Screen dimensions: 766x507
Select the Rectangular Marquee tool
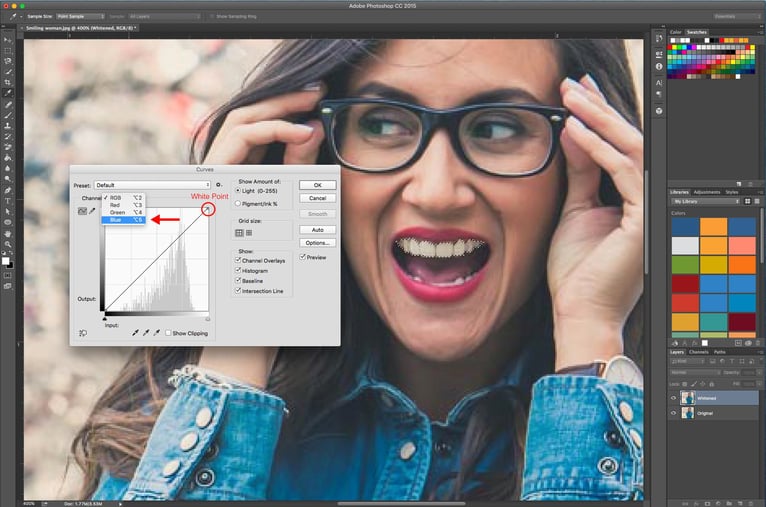(7, 51)
